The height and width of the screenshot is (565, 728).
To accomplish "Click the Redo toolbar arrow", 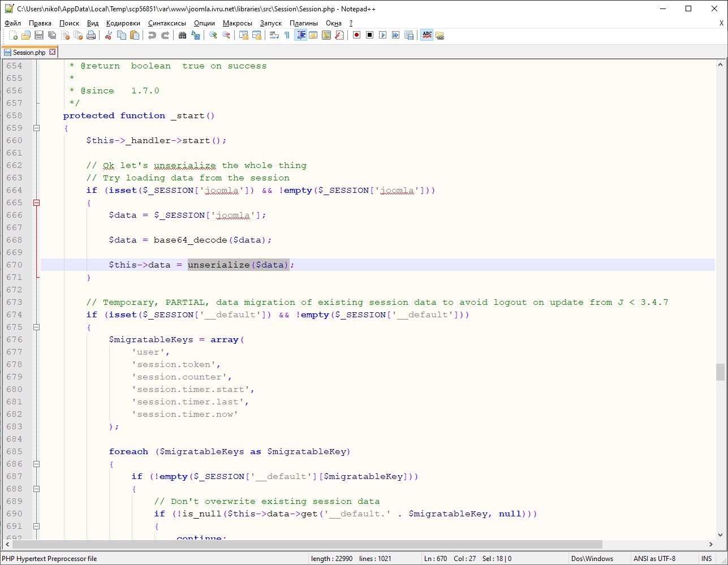I will point(165,36).
